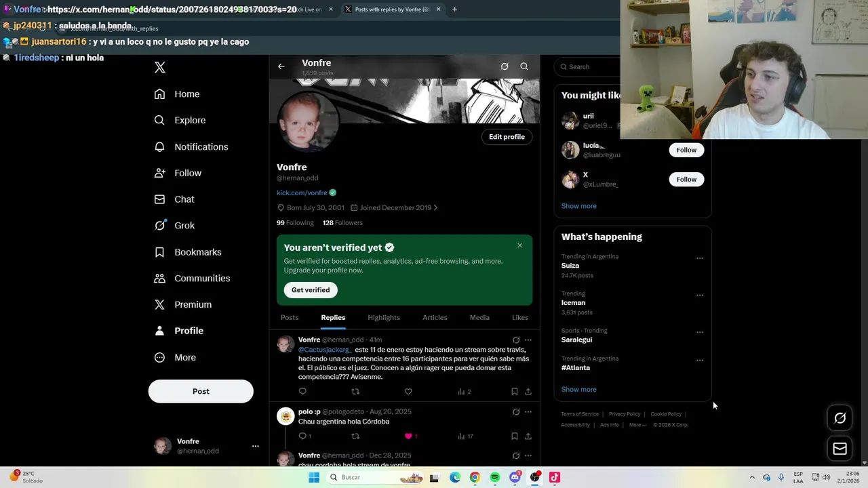Open the 128 Followers list
The image size is (868, 488).
coord(342,222)
